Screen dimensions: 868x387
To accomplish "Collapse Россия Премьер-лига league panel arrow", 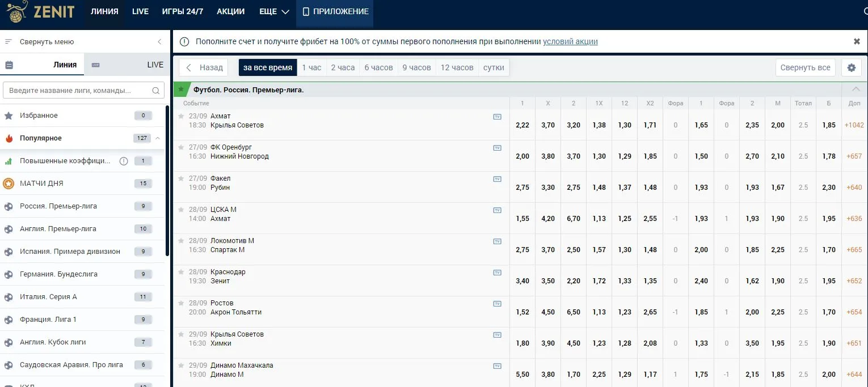I will pos(856,90).
